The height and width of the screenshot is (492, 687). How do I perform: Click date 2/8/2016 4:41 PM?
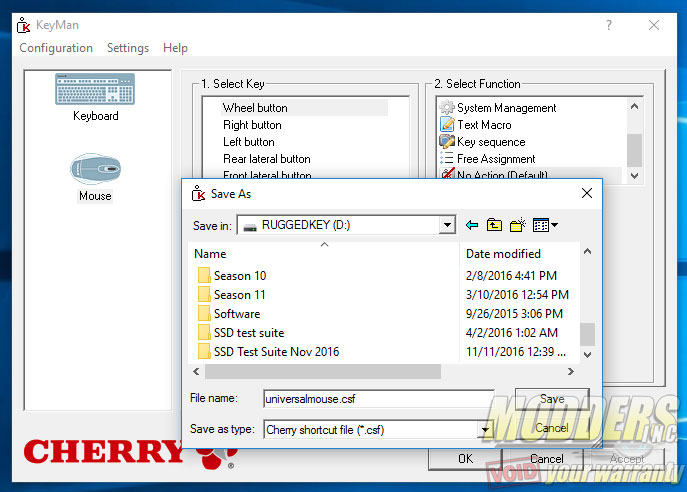tap(511, 276)
